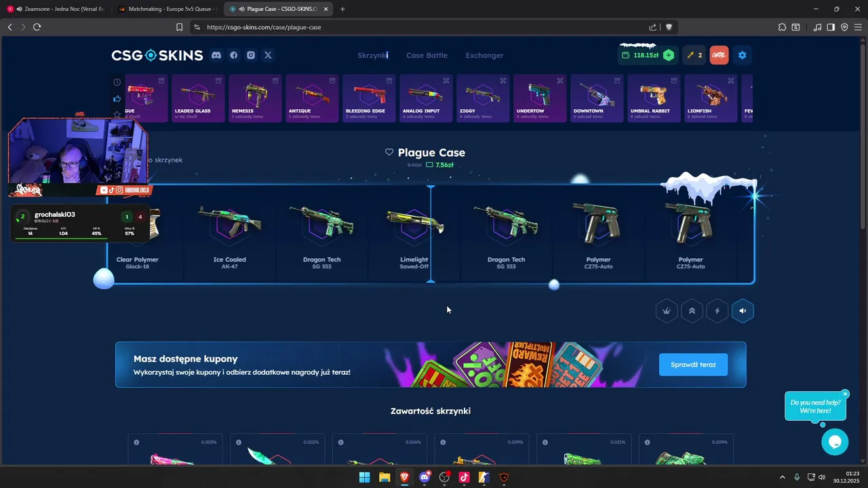The image size is (868, 488).
Task: Open the Instagram link in the header
Action: tap(251, 55)
